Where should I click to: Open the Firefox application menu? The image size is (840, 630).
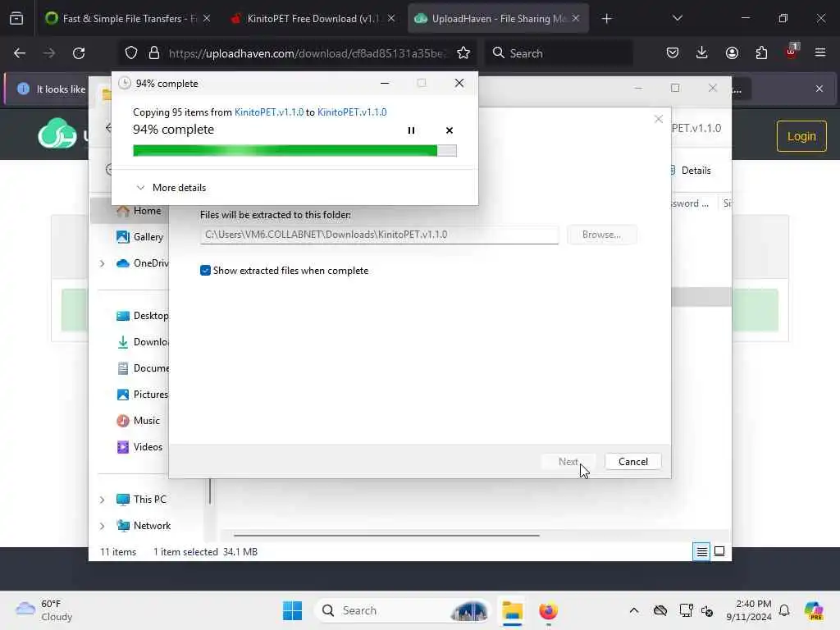820,53
